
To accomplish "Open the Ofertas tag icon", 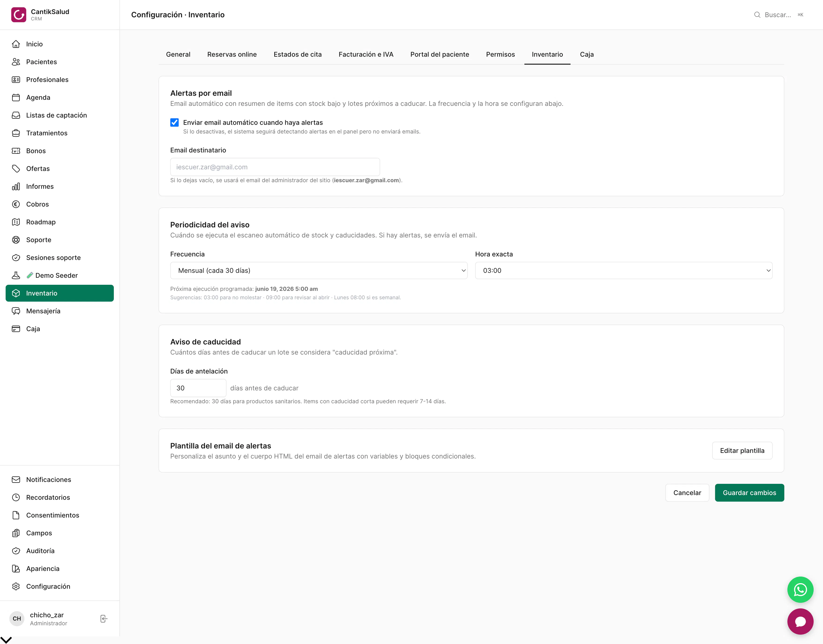I will [x=16, y=169].
